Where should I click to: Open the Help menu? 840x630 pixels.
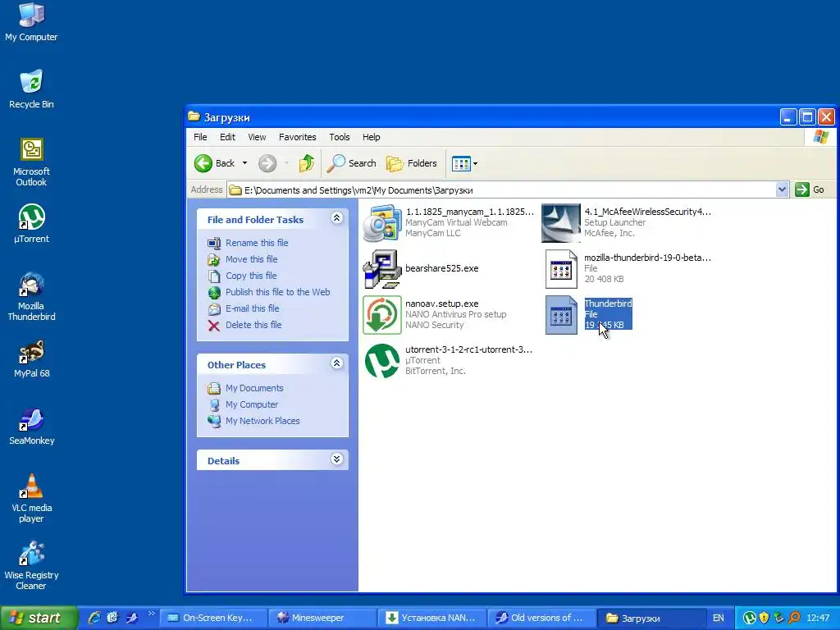[x=371, y=137]
